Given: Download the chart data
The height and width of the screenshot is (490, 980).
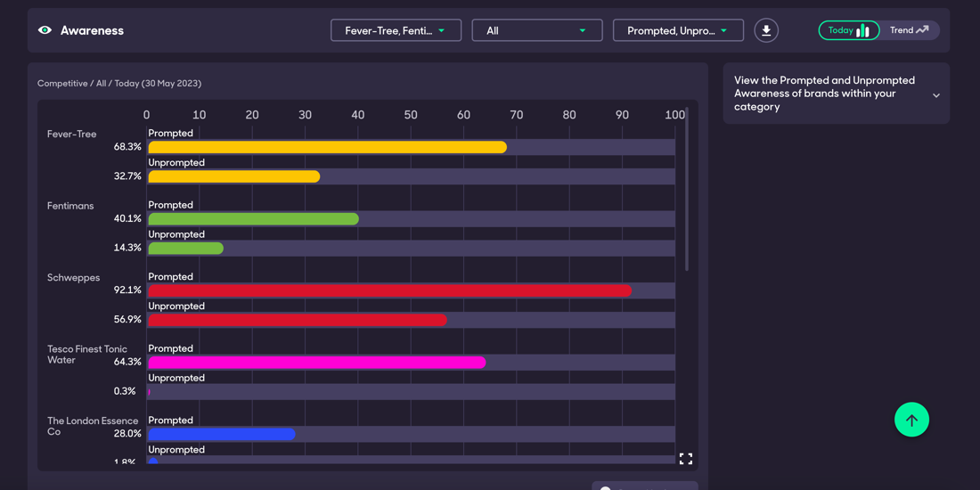Looking at the screenshot, I should point(766,30).
